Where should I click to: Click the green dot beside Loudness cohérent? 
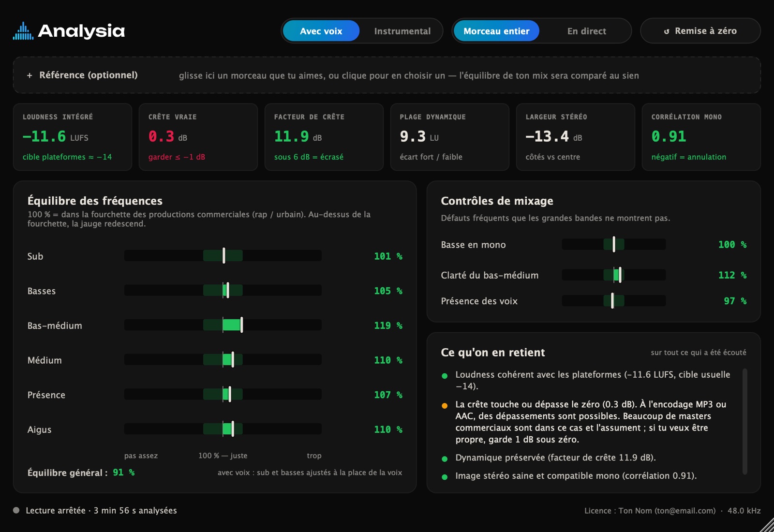445,376
